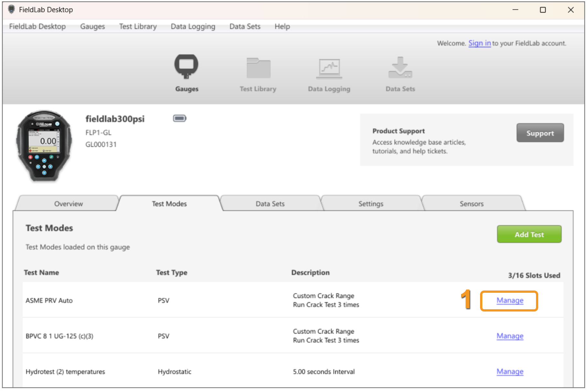Screen dimensions: 588x391
Task: Open the FieldLab Desktop menu
Action: (37, 26)
